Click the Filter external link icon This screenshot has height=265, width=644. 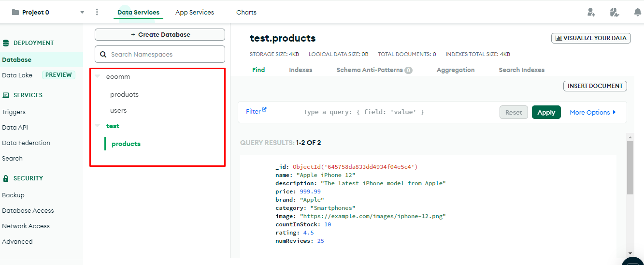coord(264,110)
